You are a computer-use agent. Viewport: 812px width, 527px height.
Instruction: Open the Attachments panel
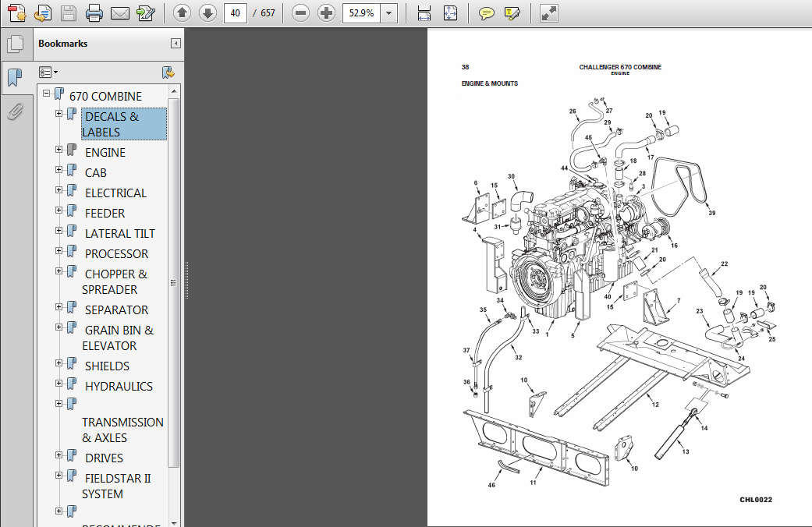point(15,112)
